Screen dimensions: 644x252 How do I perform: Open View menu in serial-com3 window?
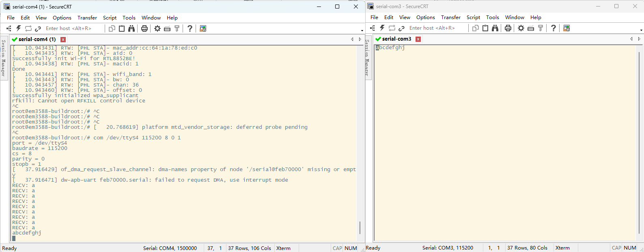(405, 17)
